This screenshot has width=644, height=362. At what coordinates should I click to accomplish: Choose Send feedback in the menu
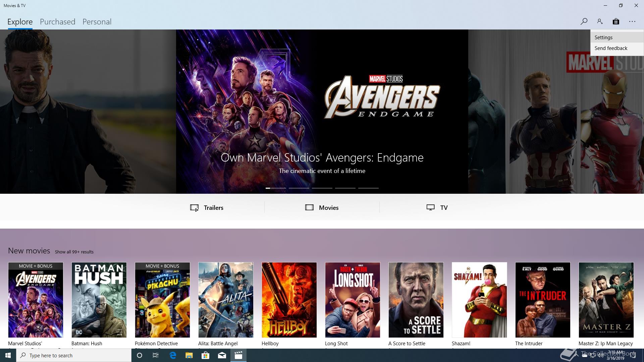tap(617, 48)
